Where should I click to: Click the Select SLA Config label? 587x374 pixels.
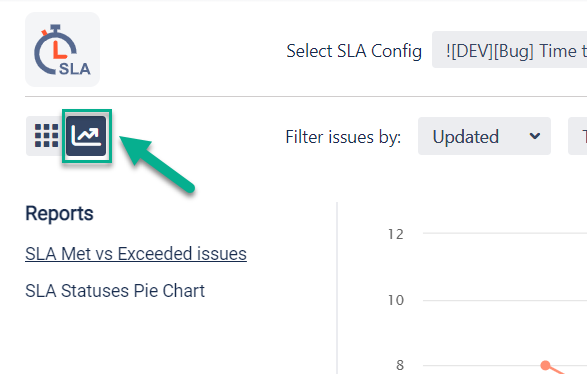pos(354,51)
